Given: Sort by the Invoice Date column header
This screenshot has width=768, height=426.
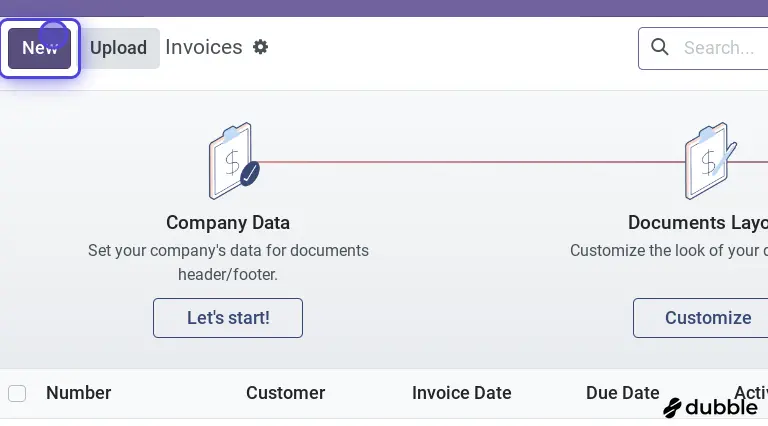Looking at the screenshot, I should click(461, 393).
